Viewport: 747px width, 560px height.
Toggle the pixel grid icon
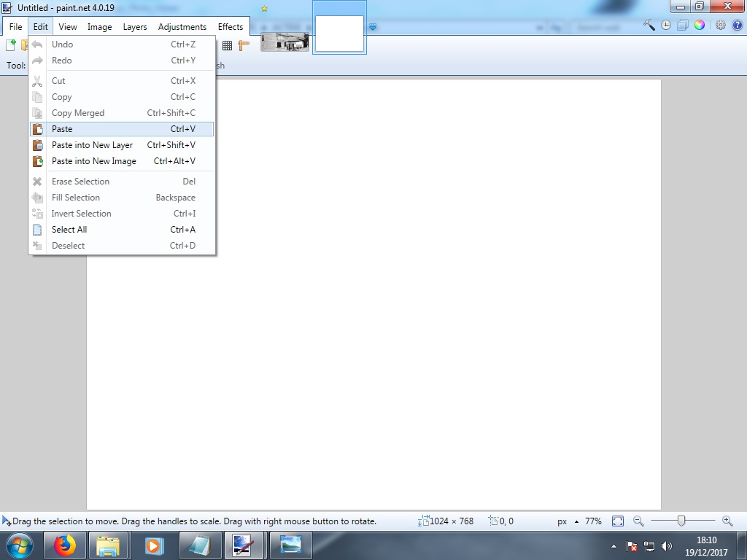227,45
